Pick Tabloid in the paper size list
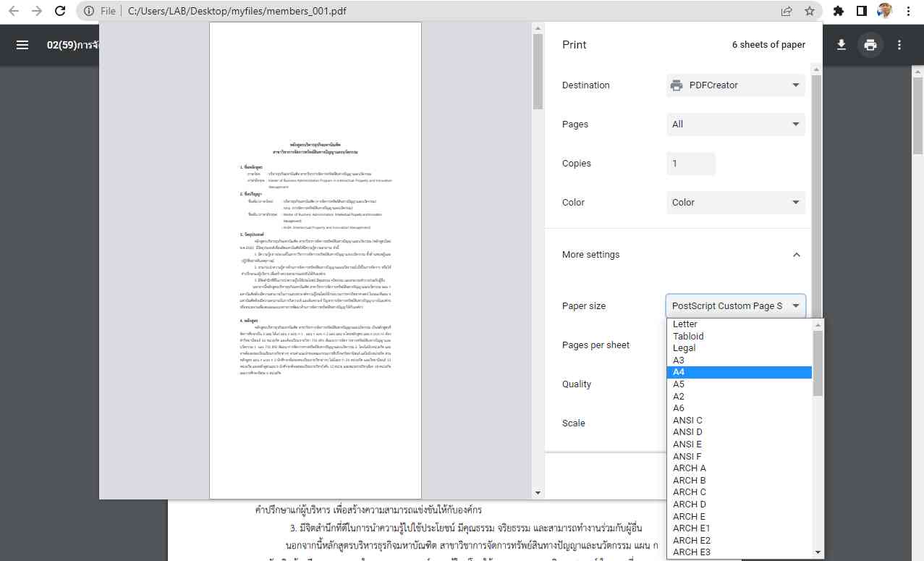This screenshot has width=924, height=561. [738, 337]
